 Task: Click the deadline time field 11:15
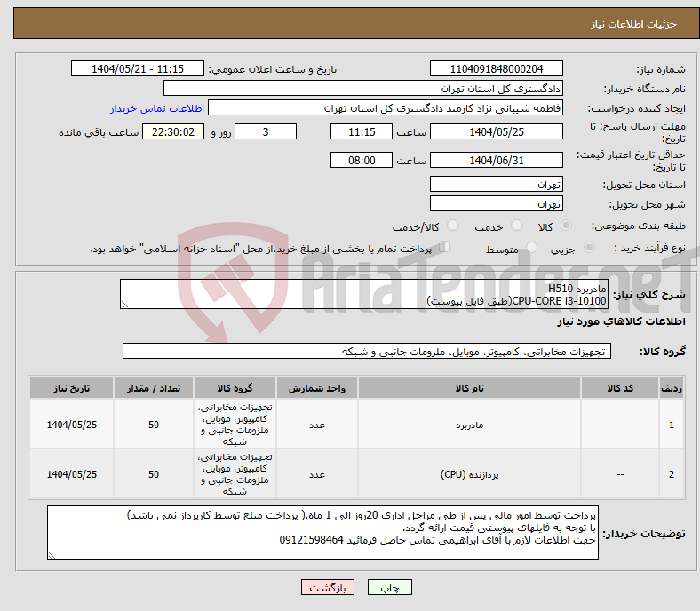click(362, 131)
